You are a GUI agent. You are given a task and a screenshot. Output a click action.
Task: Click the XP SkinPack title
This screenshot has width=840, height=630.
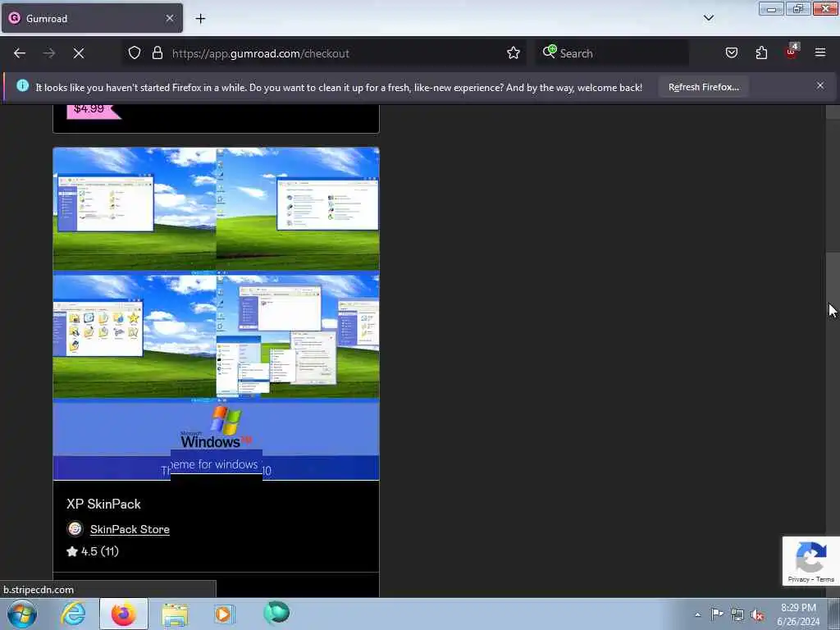[x=103, y=504]
